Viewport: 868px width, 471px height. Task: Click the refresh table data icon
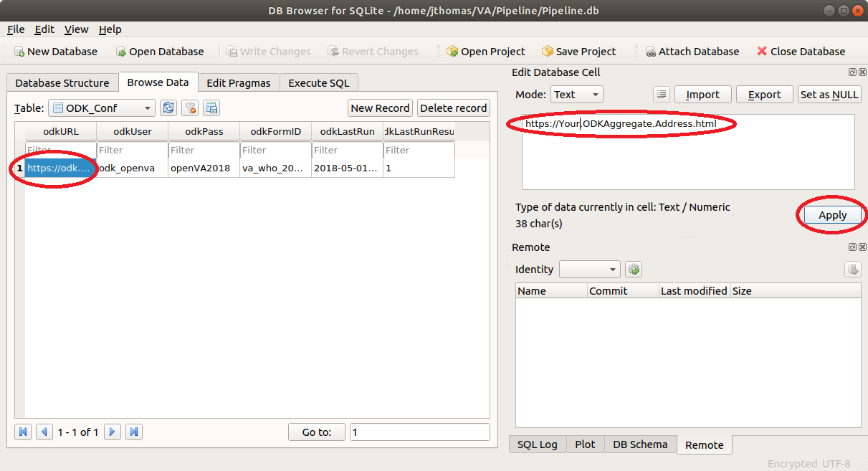coord(168,108)
